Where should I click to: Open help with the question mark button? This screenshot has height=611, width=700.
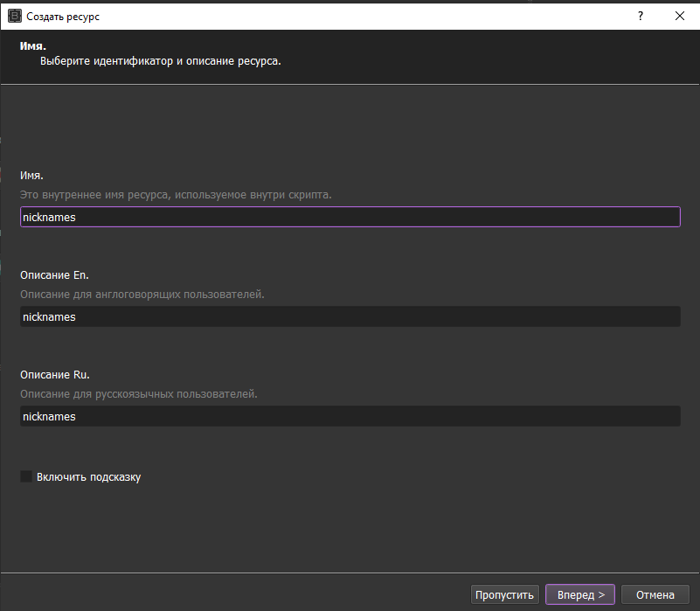(640, 16)
